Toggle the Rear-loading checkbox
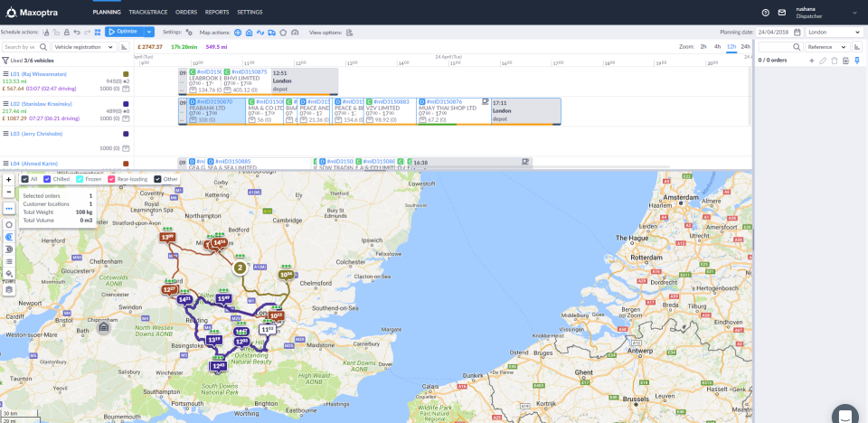 point(111,179)
